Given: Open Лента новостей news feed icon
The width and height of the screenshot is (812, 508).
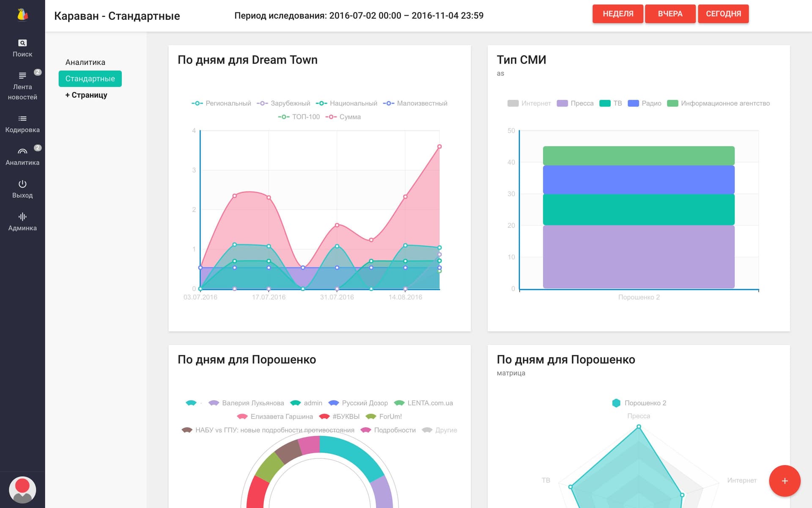Looking at the screenshot, I should 22,75.
